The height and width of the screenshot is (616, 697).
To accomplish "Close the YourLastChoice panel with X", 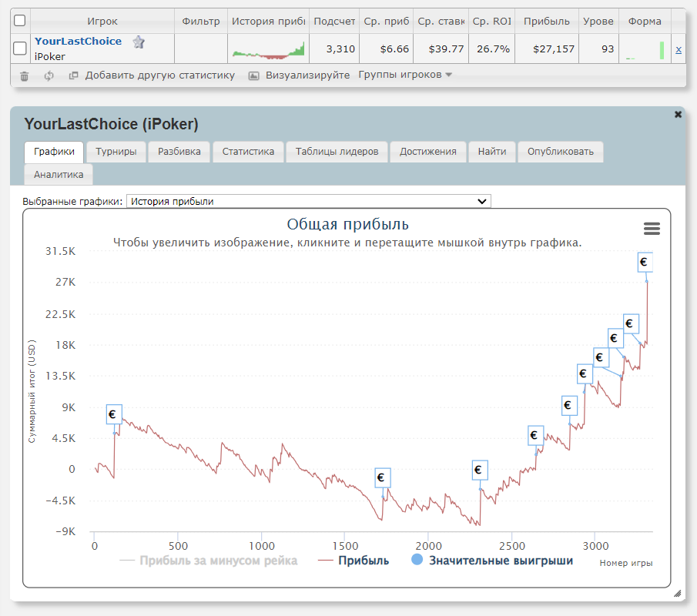I will 678,114.
